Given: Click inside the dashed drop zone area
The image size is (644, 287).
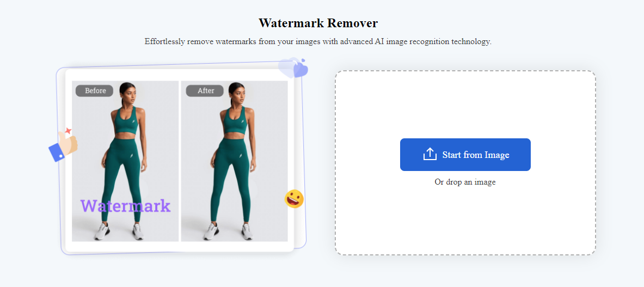Looking at the screenshot, I should tap(465, 163).
